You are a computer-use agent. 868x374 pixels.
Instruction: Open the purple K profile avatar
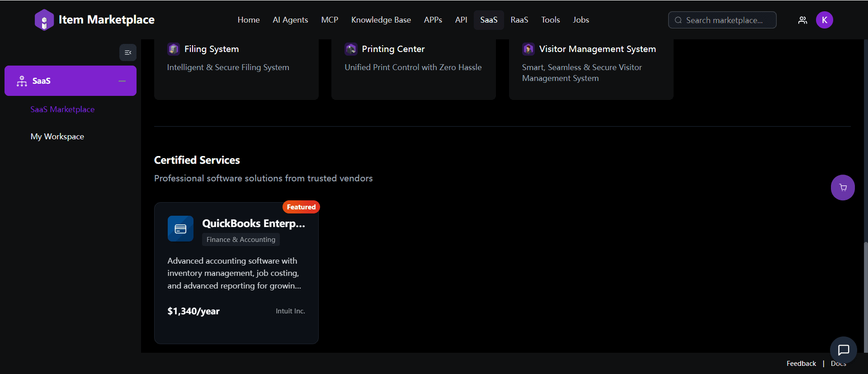click(x=825, y=20)
